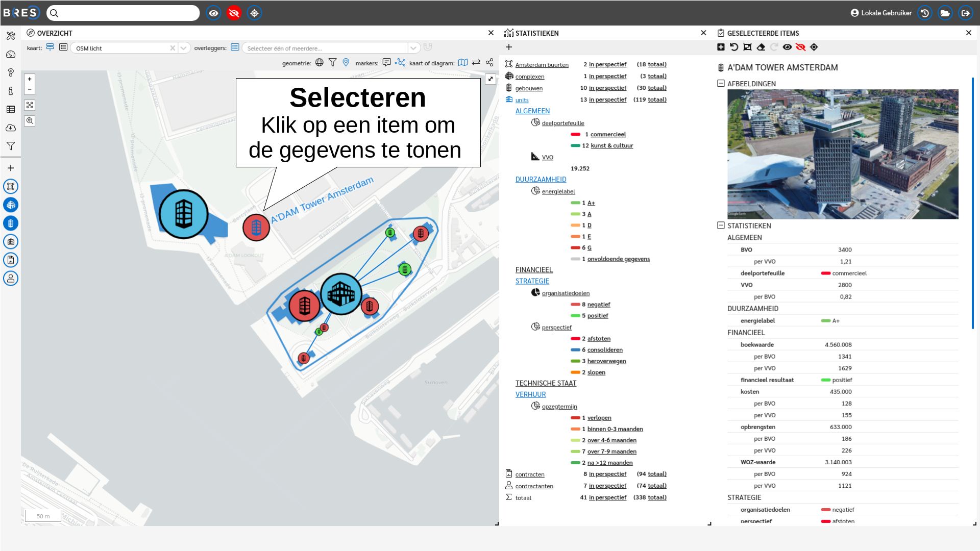
Task: Open the dashboard gauge icon in sidebar
Action: (11, 54)
